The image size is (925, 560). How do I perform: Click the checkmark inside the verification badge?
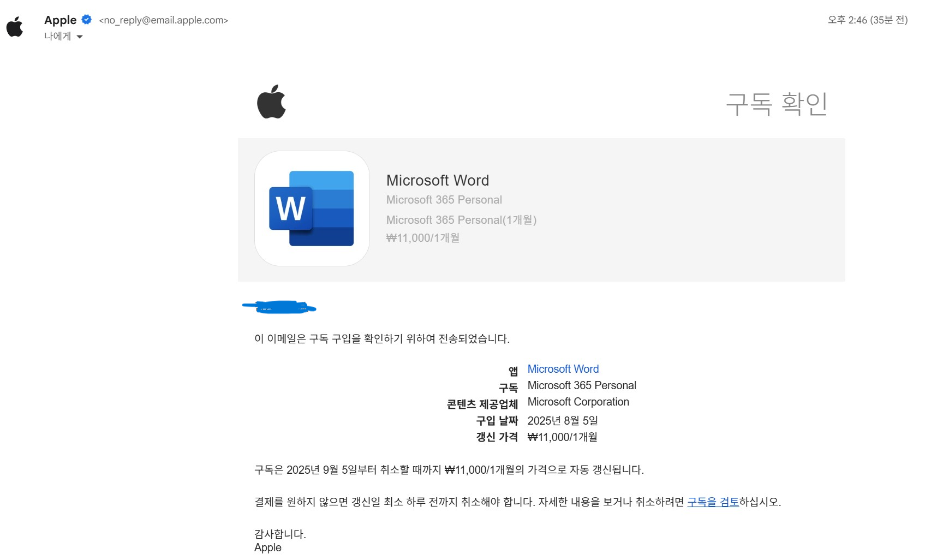click(86, 19)
